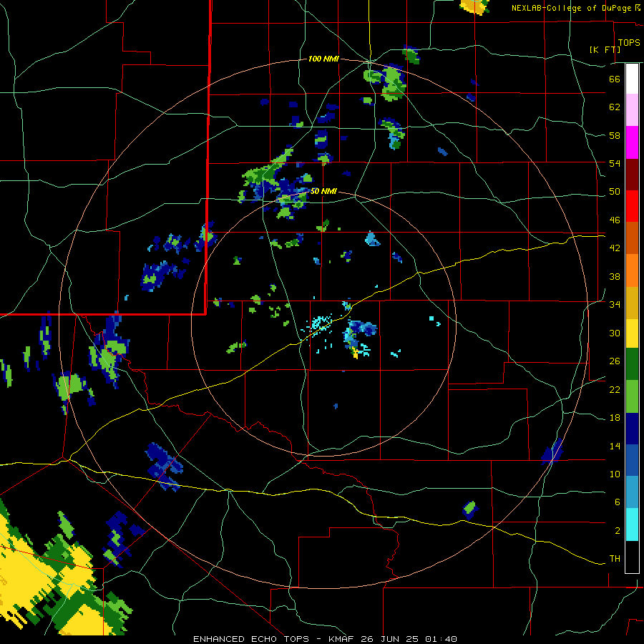Click the "46" legend value
This screenshot has height=644, width=644.
point(615,220)
